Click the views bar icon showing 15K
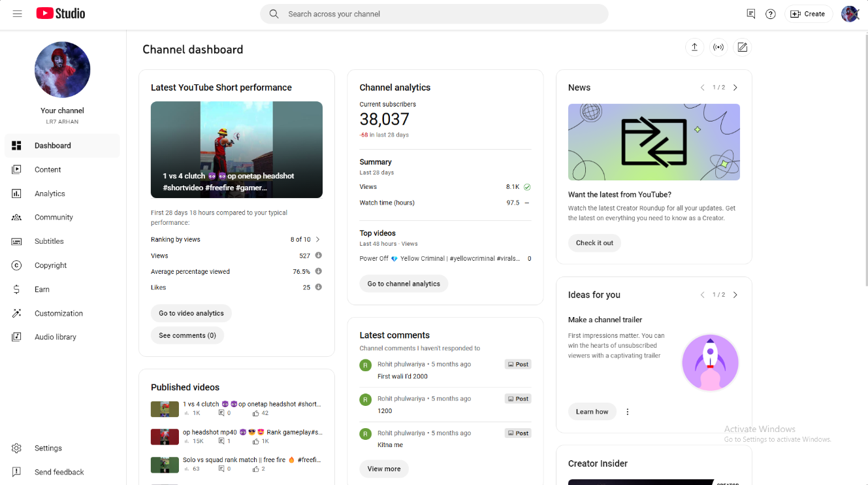Screen dimensions: 868x485 pyautogui.click(x=186, y=441)
